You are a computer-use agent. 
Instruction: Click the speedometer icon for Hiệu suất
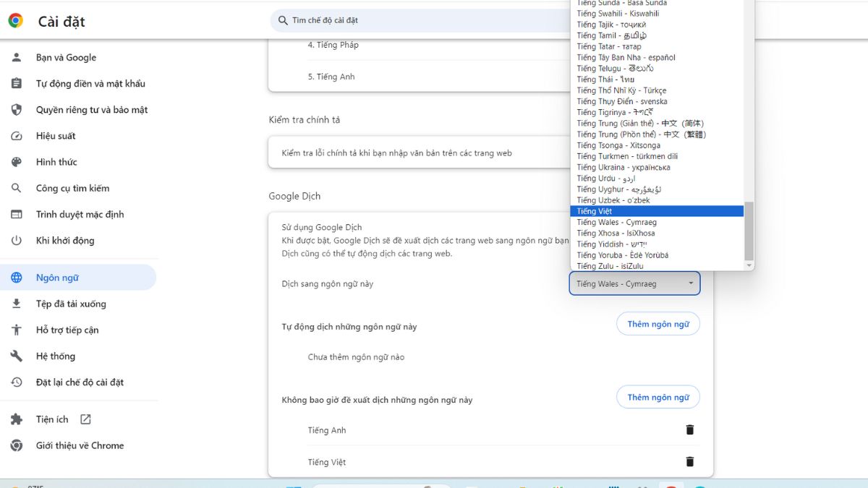[17, 135]
